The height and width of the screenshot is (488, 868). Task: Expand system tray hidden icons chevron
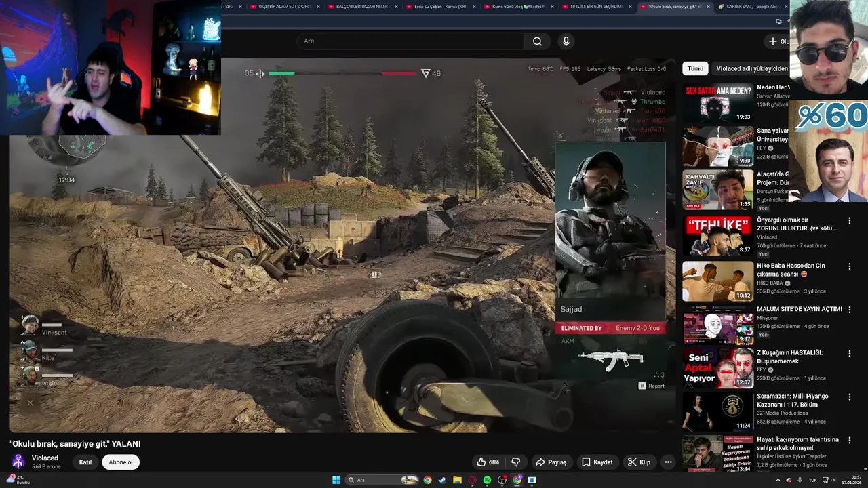click(x=777, y=480)
